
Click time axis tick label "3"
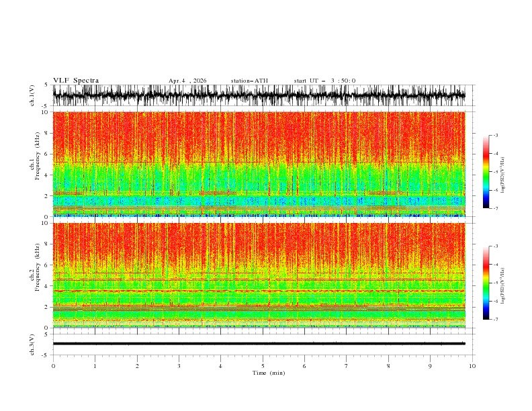[179, 366]
